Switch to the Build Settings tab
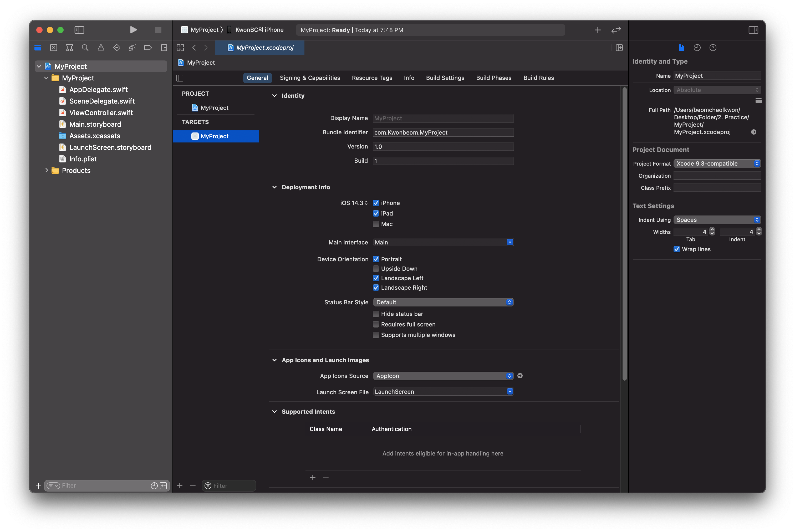 click(445, 78)
